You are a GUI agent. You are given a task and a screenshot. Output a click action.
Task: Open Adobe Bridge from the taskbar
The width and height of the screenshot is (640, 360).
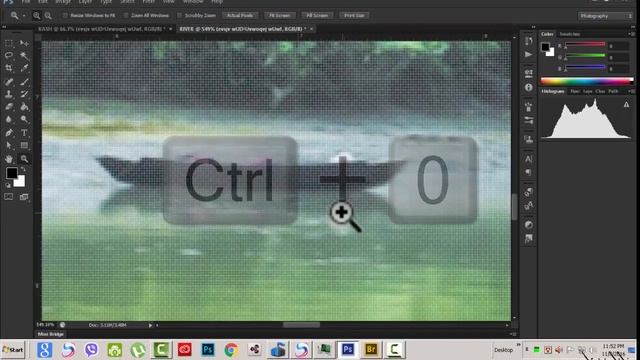pyautogui.click(x=371, y=350)
